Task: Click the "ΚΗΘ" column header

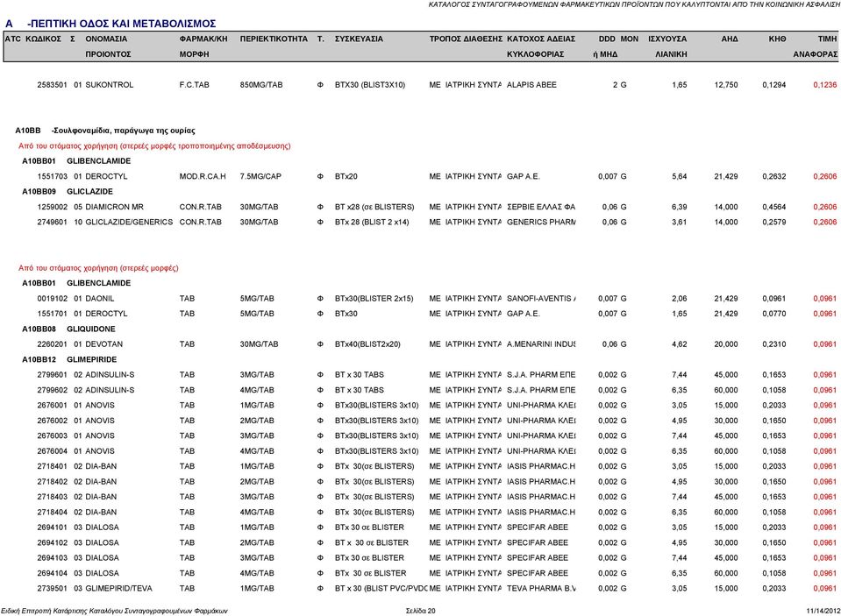Action: coord(777,39)
